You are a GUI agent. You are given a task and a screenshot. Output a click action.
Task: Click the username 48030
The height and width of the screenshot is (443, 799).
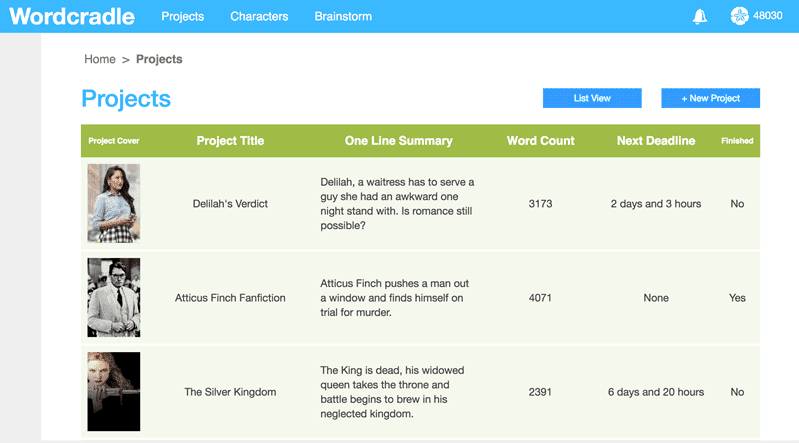tap(767, 16)
